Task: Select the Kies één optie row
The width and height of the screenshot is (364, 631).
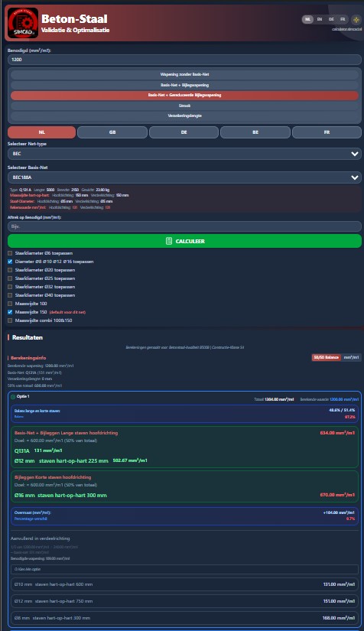Action: point(184,569)
